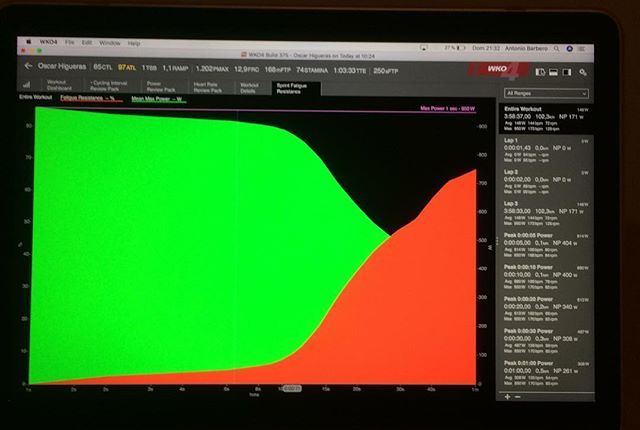Viewport: 640px width, 430px height.
Task: Click the 1:03:33 TTE metric
Action: (349, 71)
